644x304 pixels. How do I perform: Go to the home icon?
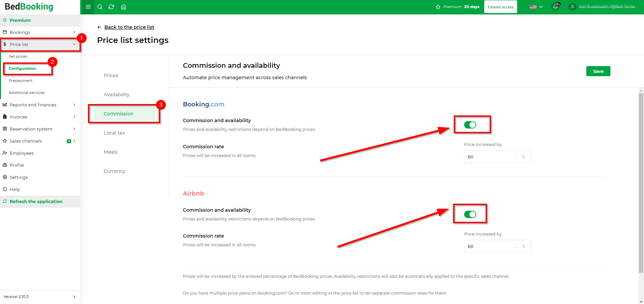pos(123,7)
